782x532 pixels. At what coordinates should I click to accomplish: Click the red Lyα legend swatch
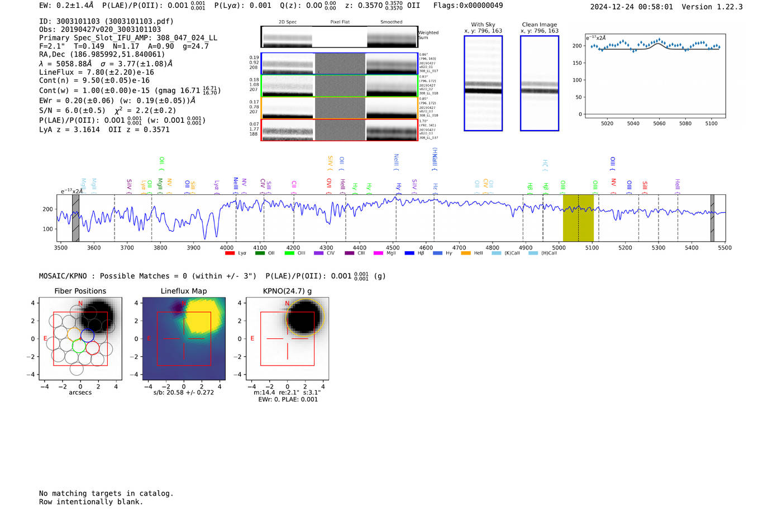point(230,253)
